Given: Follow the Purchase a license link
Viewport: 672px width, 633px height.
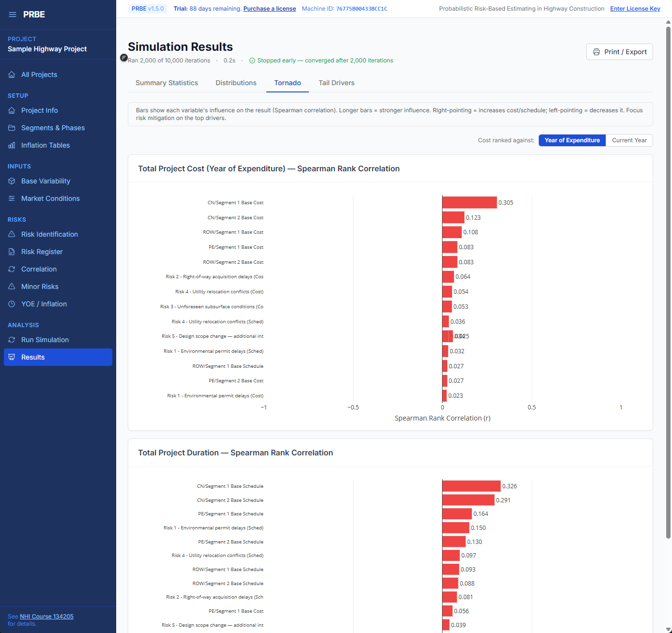Looking at the screenshot, I should click(x=269, y=9).
